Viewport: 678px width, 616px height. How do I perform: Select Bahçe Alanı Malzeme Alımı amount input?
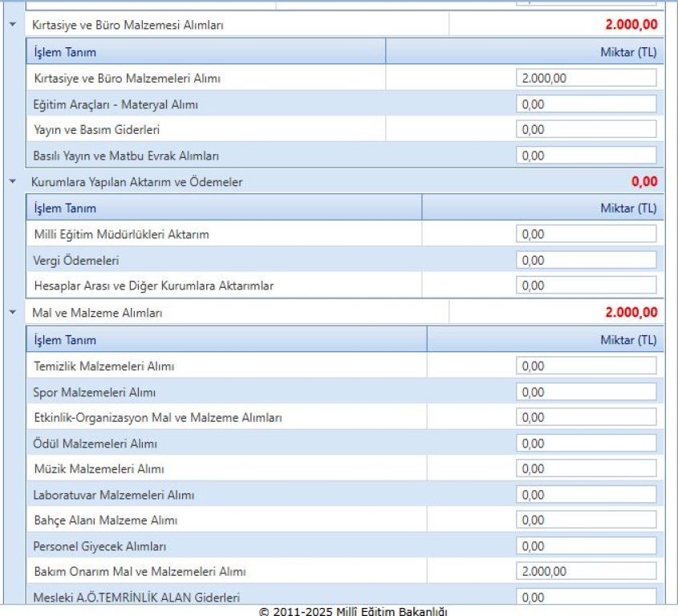[x=586, y=521]
